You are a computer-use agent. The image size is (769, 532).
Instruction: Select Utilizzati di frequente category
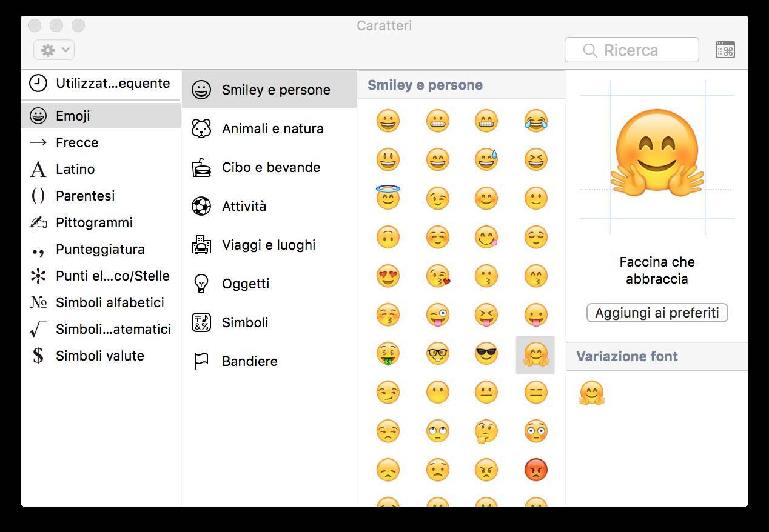click(101, 84)
